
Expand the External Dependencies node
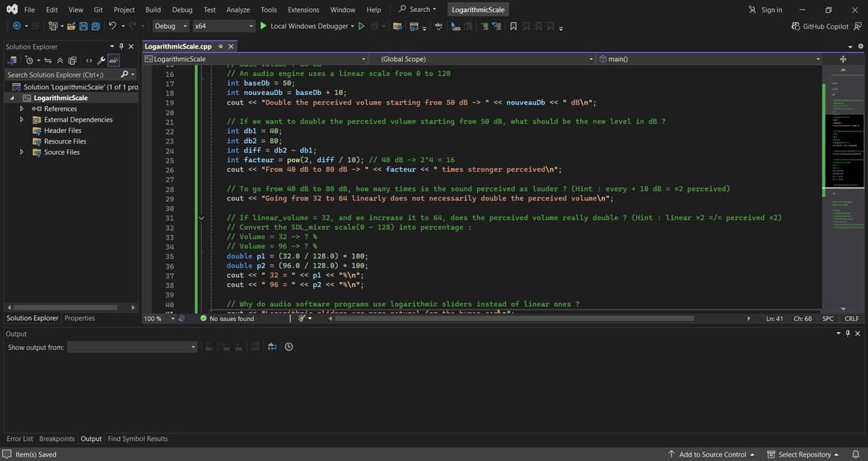click(21, 119)
